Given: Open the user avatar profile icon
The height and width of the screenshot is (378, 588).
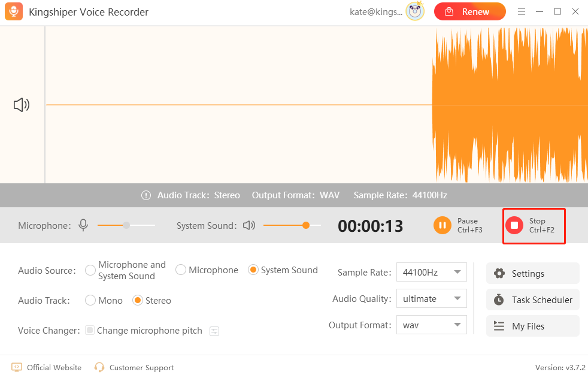Looking at the screenshot, I should click(415, 11).
